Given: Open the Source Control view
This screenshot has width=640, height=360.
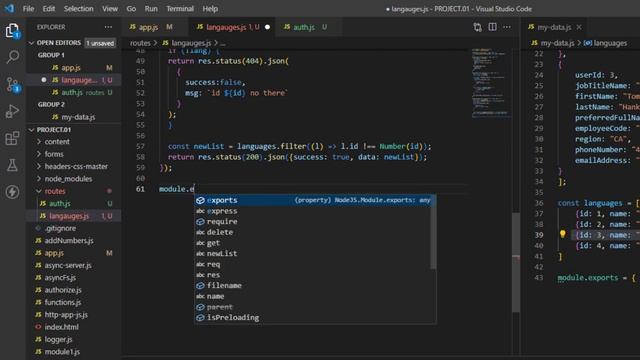Looking at the screenshot, I should pos(13,84).
